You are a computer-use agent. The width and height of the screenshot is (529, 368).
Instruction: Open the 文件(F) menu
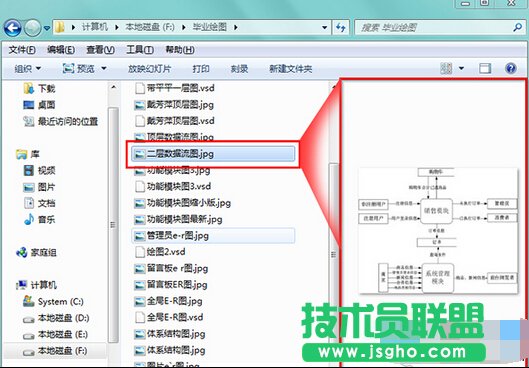coord(22,50)
